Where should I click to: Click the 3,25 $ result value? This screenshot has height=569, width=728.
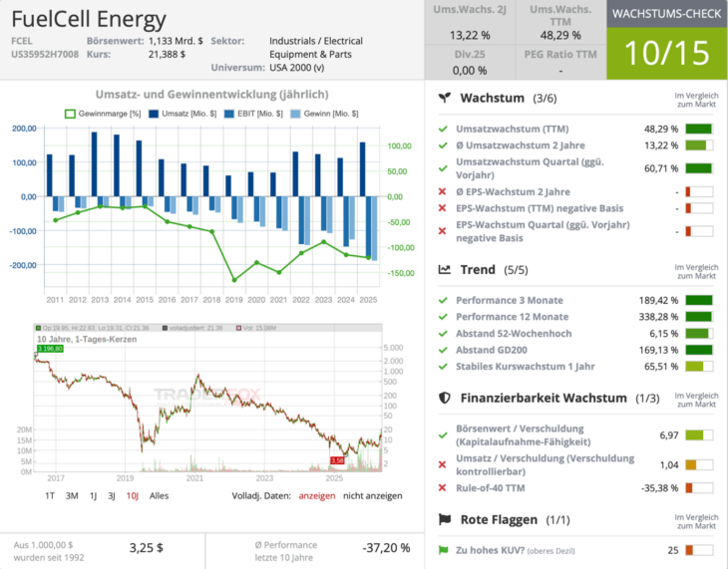click(x=146, y=548)
